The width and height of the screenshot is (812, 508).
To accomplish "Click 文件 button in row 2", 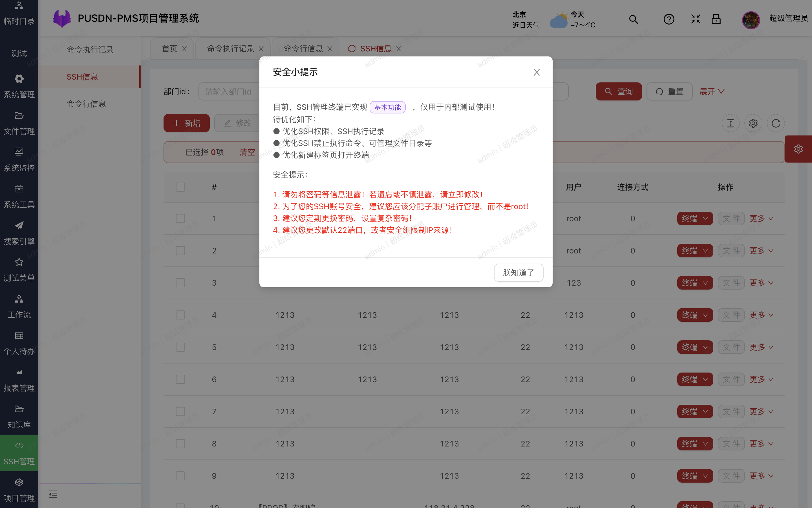I will 731,251.
